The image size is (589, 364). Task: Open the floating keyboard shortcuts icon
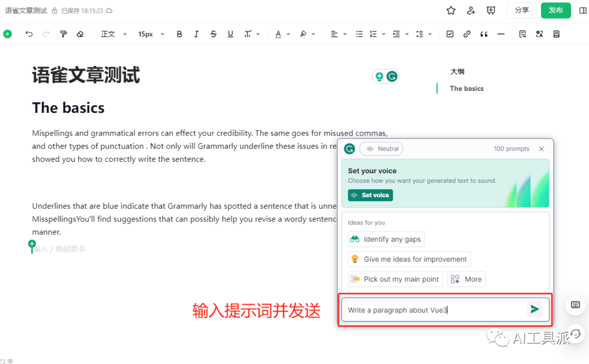tap(575, 305)
